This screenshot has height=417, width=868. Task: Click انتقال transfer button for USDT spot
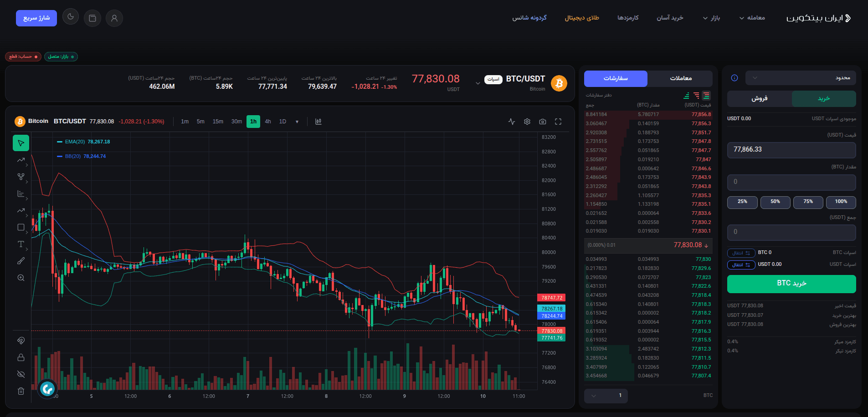coord(741,265)
